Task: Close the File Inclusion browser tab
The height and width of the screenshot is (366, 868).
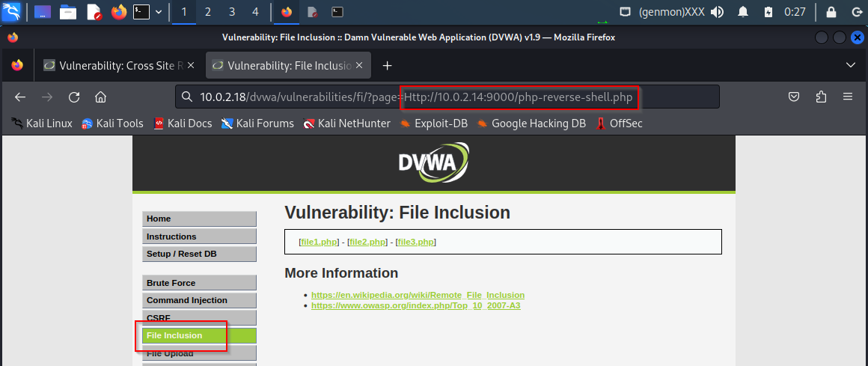Action: coord(359,65)
